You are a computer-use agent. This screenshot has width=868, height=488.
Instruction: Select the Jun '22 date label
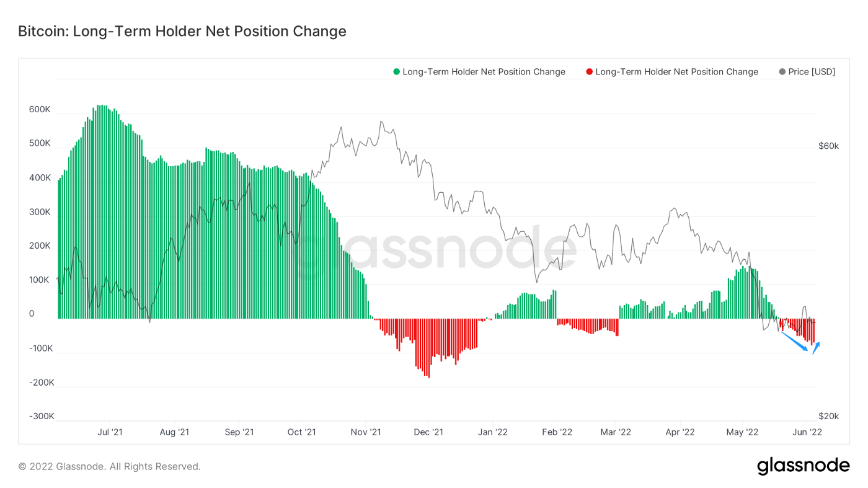tap(808, 432)
